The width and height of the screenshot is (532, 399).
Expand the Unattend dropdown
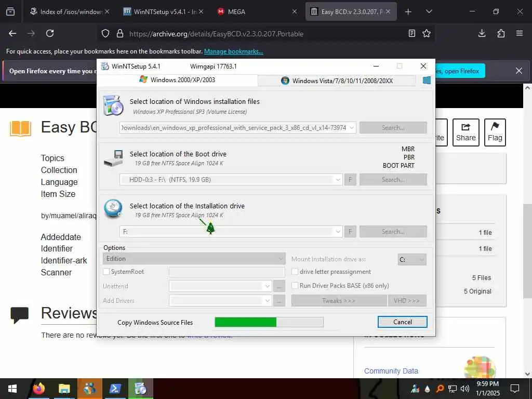[x=268, y=286]
